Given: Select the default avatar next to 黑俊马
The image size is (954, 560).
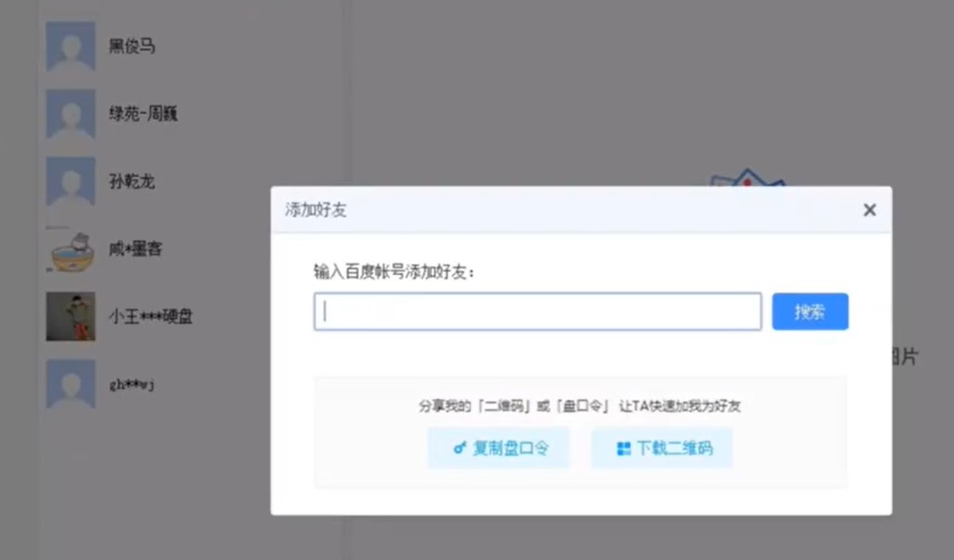Looking at the screenshot, I should 70,46.
